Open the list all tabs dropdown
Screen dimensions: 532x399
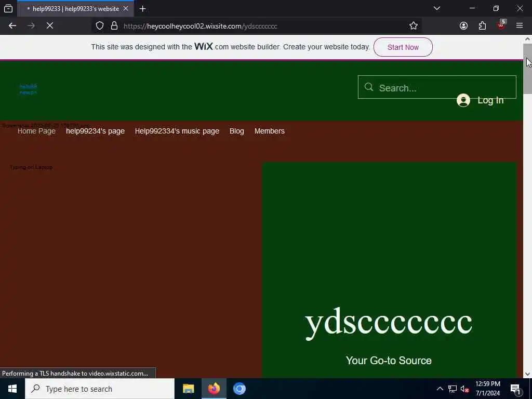[436, 8]
